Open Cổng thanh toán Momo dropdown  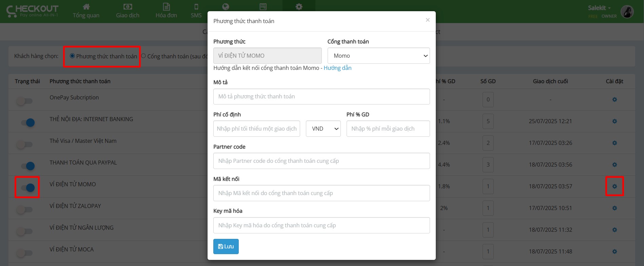378,56
